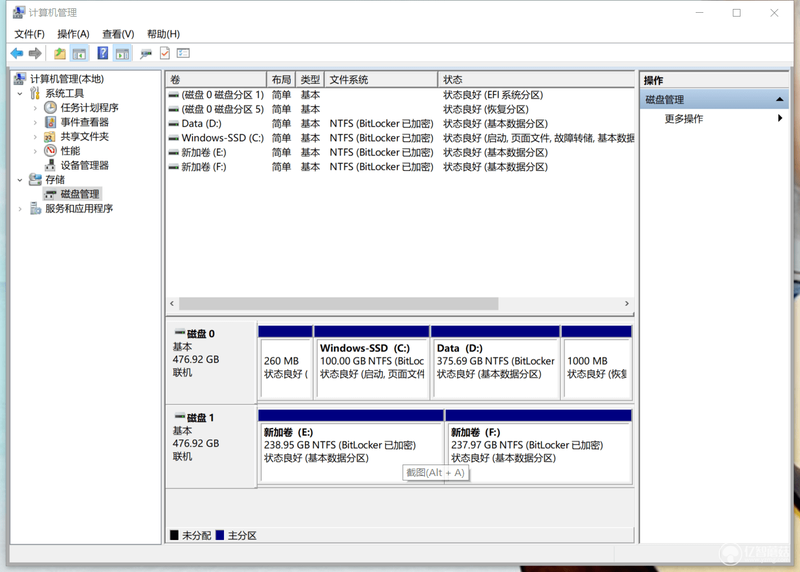The width and height of the screenshot is (800, 572).
Task: Select the 1000 MB recovery partition block
Action: (597, 362)
